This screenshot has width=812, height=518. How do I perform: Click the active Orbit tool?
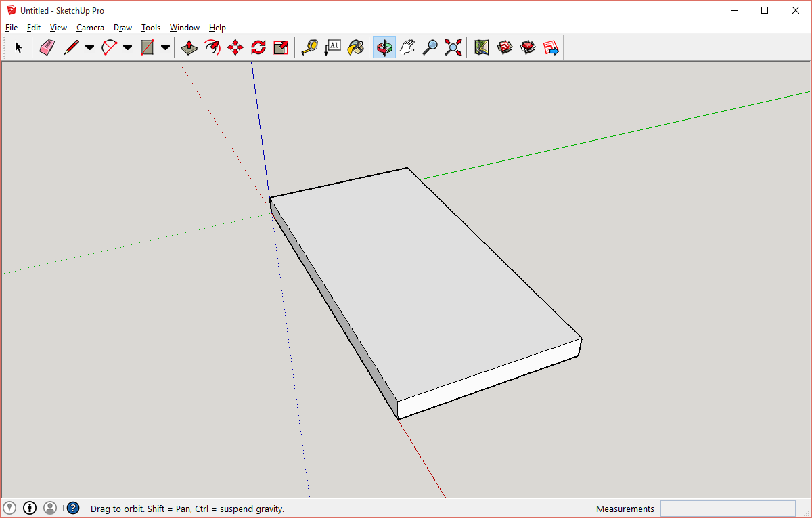coord(384,47)
